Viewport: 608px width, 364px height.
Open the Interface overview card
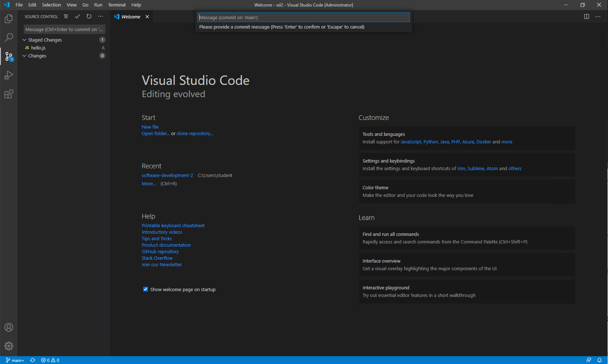point(466,265)
